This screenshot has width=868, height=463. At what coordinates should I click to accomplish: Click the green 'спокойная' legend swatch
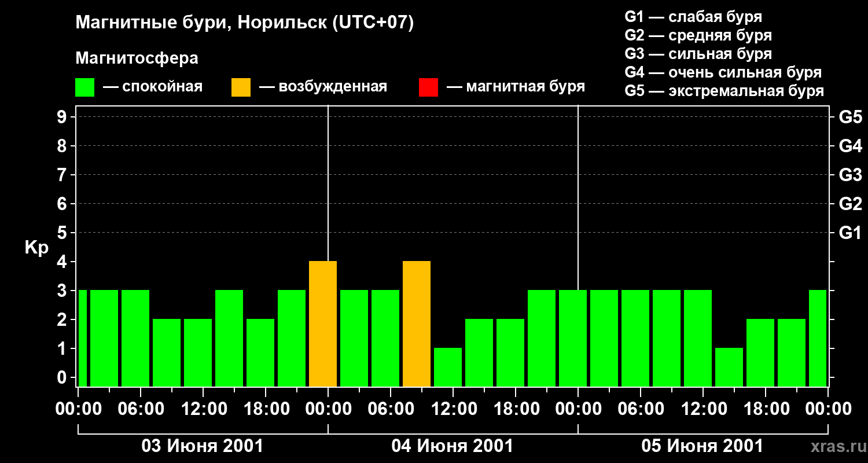(x=85, y=87)
